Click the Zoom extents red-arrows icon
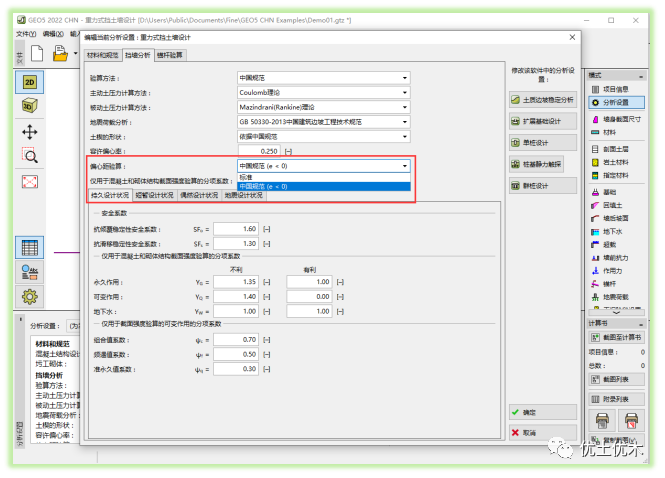This screenshot has height=478, width=665. point(30,182)
